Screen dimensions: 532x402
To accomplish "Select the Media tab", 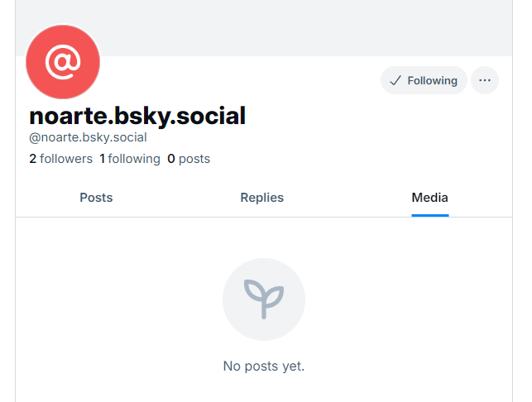I will [x=430, y=198].
